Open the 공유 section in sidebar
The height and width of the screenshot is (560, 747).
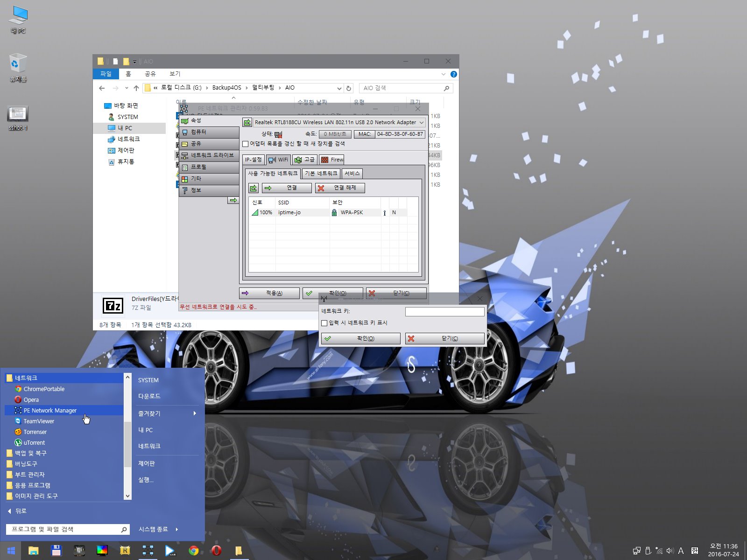209,144
